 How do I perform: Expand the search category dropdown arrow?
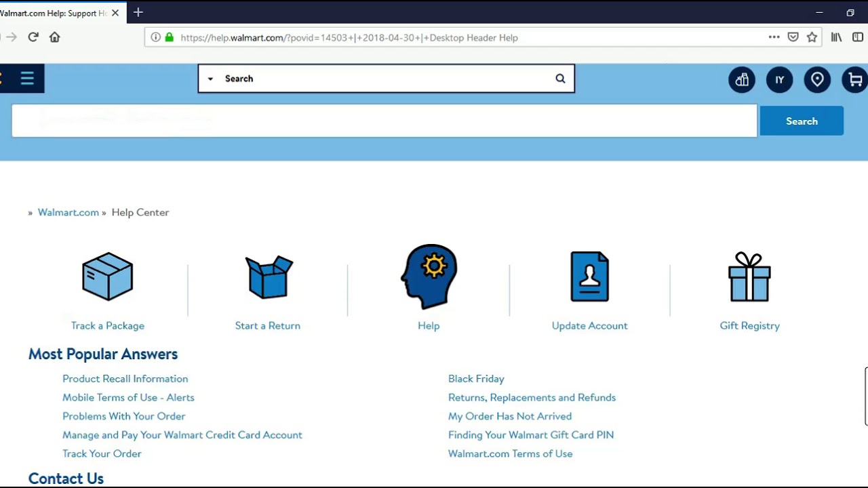(210, 79)
